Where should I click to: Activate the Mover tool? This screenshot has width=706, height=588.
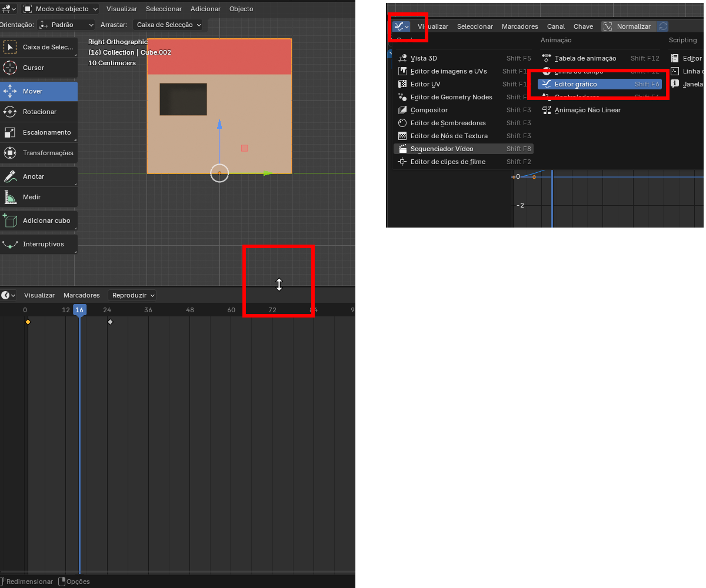[x=39, y=91]
